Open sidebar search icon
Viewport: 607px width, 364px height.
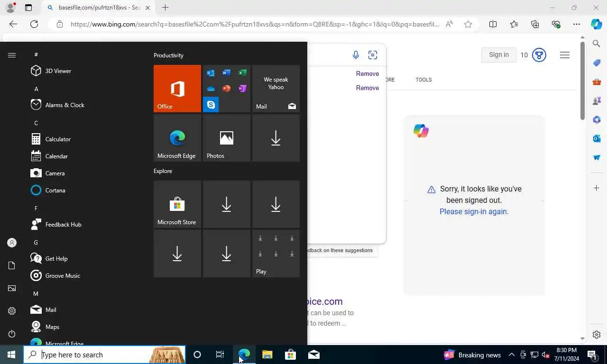click(597, 44)
